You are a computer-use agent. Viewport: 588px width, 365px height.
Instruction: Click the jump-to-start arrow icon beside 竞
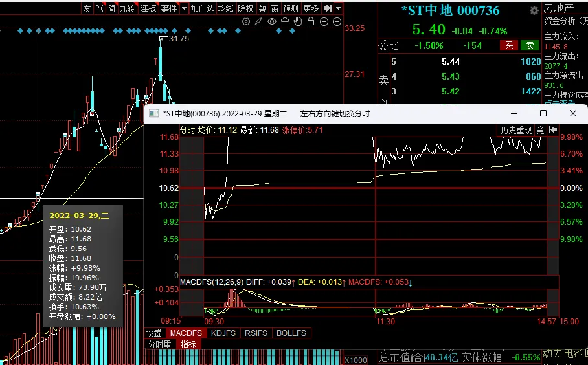(x=553, y=130)
